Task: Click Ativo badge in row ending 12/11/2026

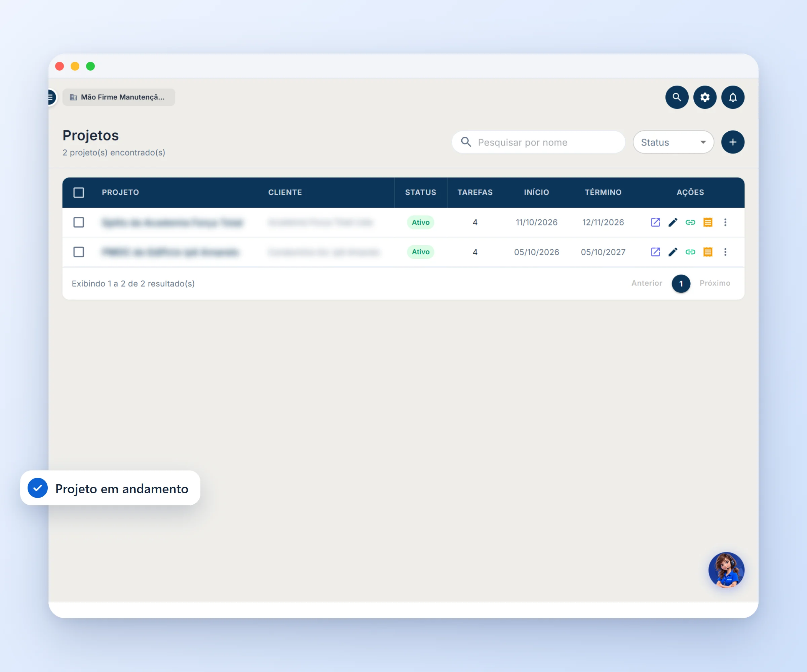Action: [420, 222]
